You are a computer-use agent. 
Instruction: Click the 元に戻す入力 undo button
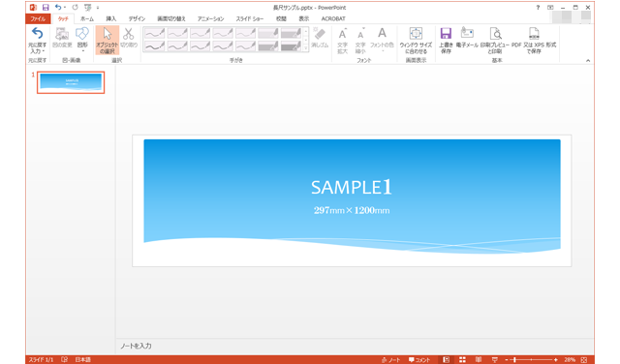point(38,40)
